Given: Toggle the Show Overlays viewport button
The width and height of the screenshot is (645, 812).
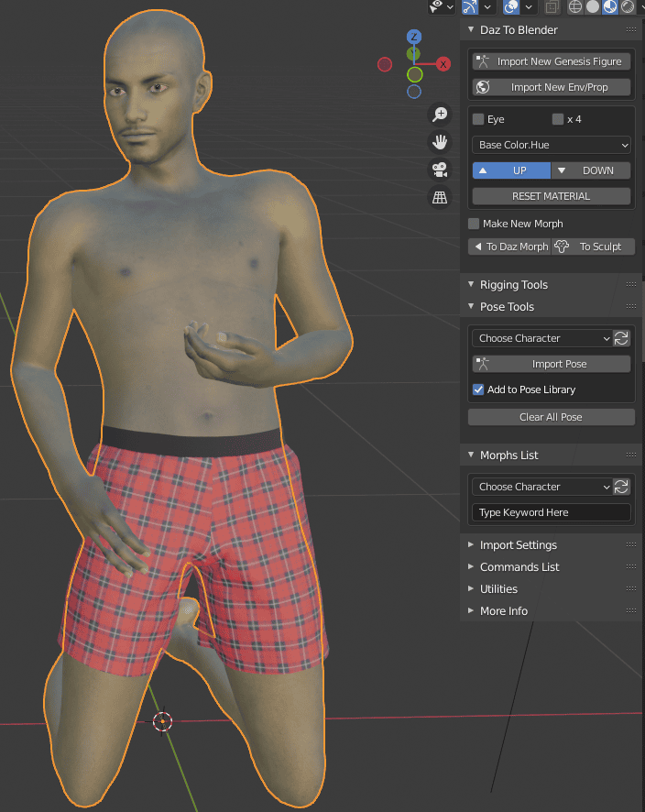Looking at the screenshot, I should [x=511, y=6].
